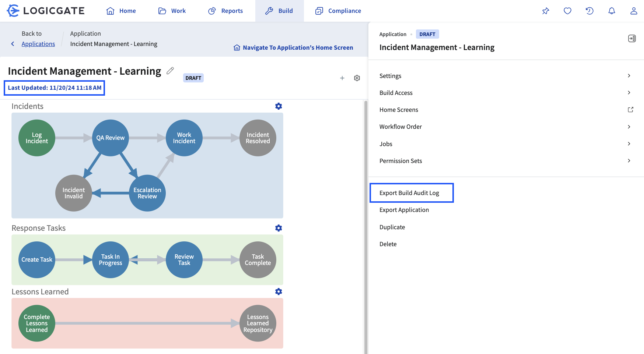The height and width of the screenshot is (354, 644).
Task: Select the Review Task step node
Action: click(184, 260)
